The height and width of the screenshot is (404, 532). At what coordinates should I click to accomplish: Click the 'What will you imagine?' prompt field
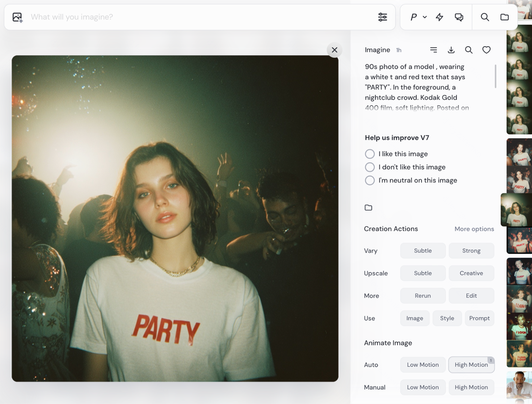pos(199,17)
